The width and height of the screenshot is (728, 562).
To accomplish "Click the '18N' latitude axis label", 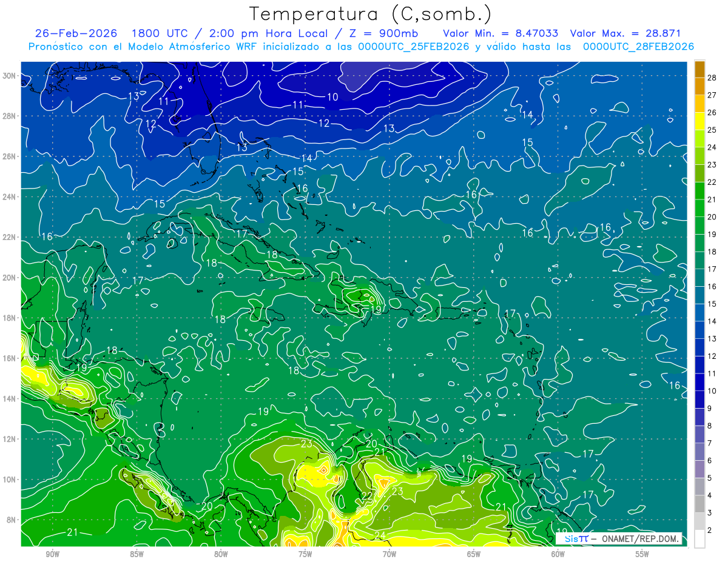I will pos(9,318).
